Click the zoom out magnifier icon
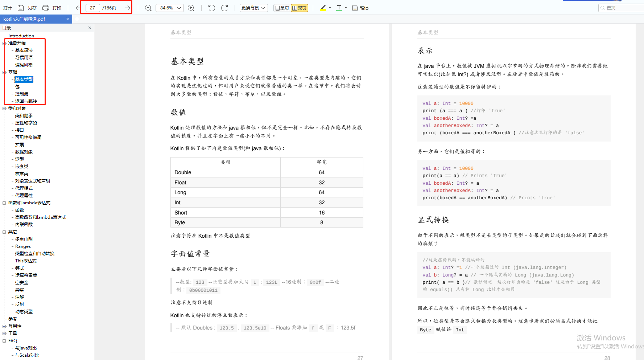The width and height of the screenshot is (644, 360). point(148,8)
